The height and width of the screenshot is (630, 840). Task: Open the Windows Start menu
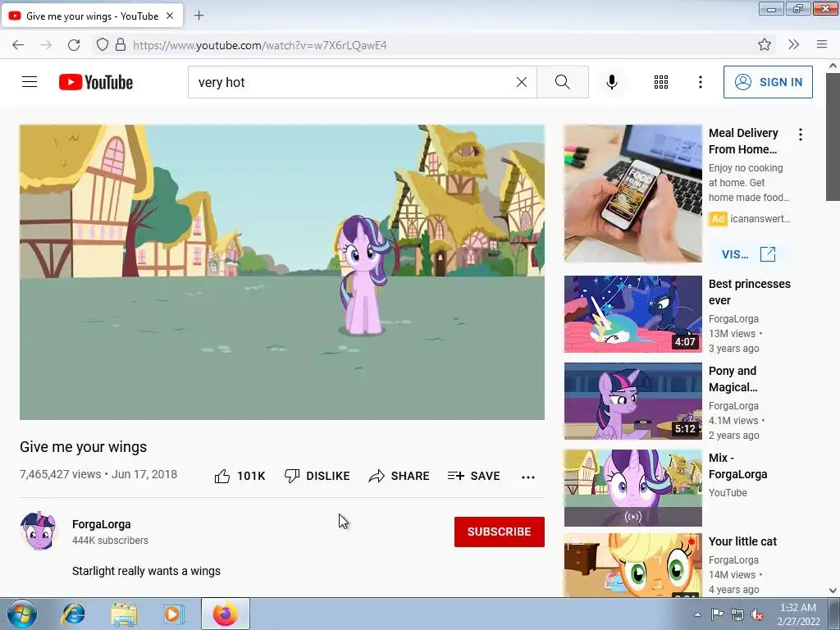tap(22, 614)
